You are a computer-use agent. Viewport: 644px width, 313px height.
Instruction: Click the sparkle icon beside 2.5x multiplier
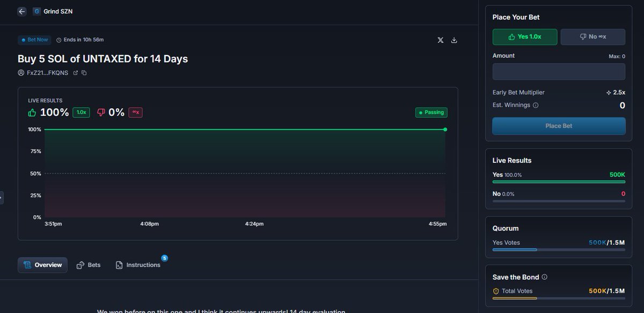click(609, 93)
